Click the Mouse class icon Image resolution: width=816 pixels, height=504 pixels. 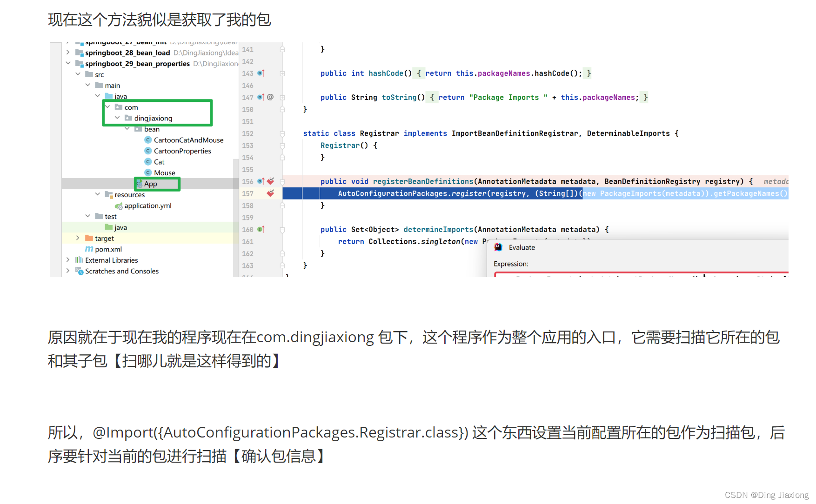pos(148,172)
